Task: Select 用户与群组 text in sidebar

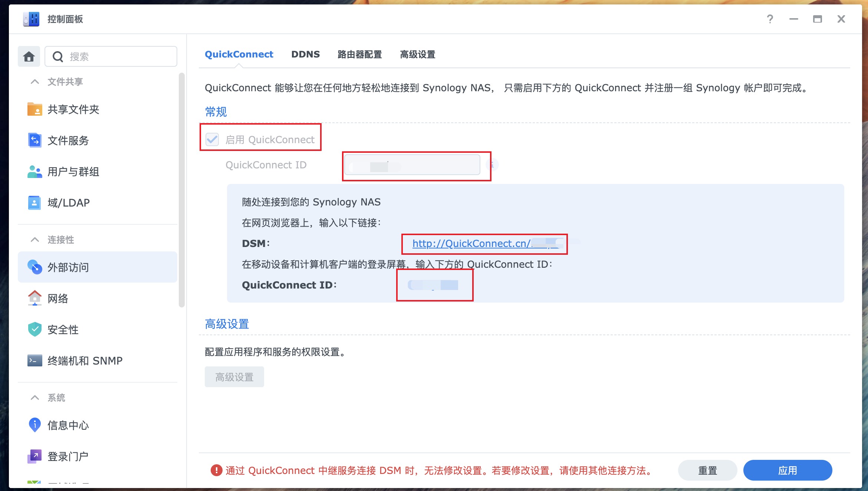Action: [x=73, y=172]
